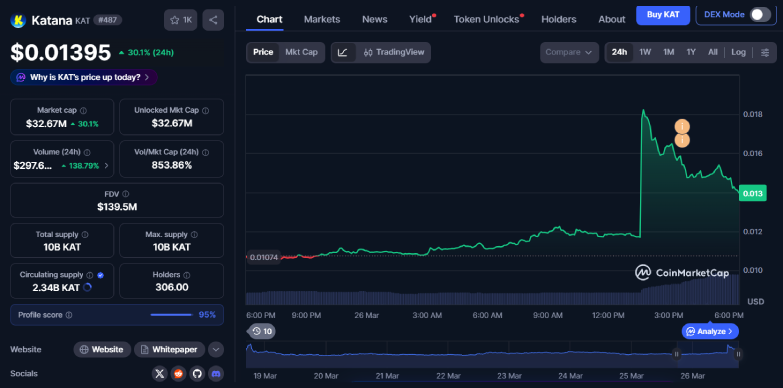Switch chart to Mkt Cap view
The image size is (783, 388).
[301, 52]
